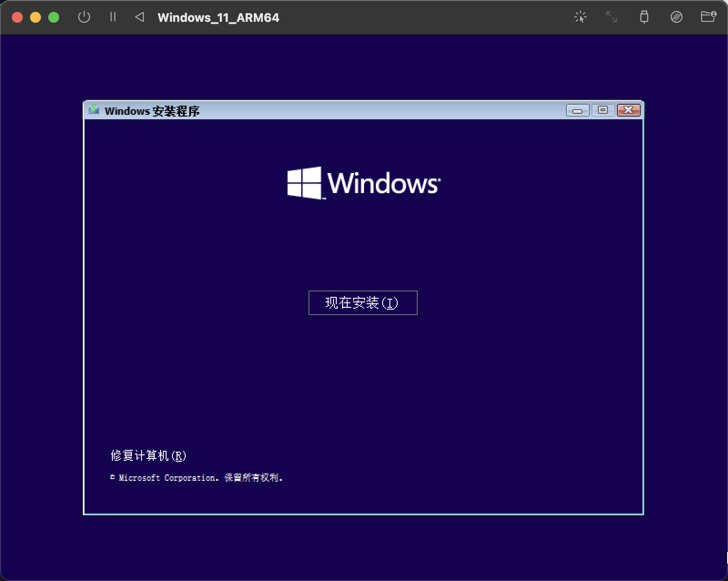This screenshot has width=728, height=581.
Task: Click the display resize arrows icon
Action: click(x=611, y=17)
